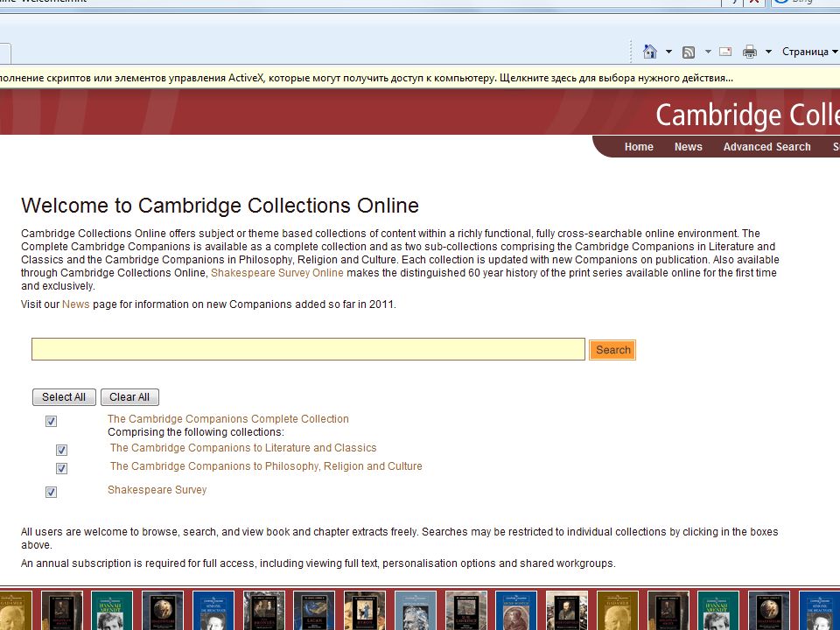Image resolution: width=840 pixels, height=630 pixels.
Task: Click the Print toolbar icon
Action: point(750,52)
